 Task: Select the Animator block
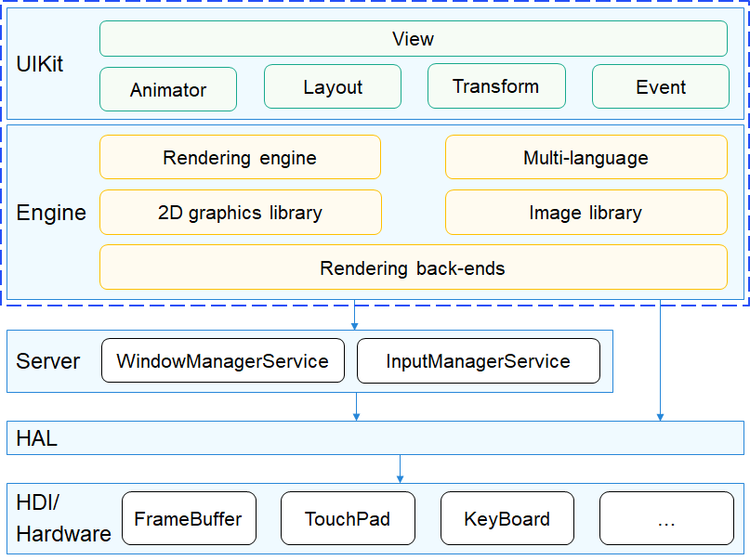point(168,90)
